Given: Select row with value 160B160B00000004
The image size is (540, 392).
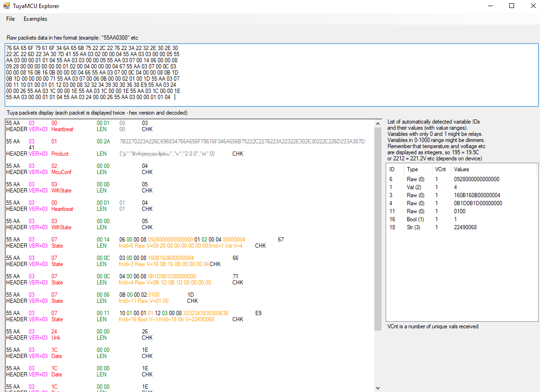Looking at the screenshot, I should coord(462,195).
